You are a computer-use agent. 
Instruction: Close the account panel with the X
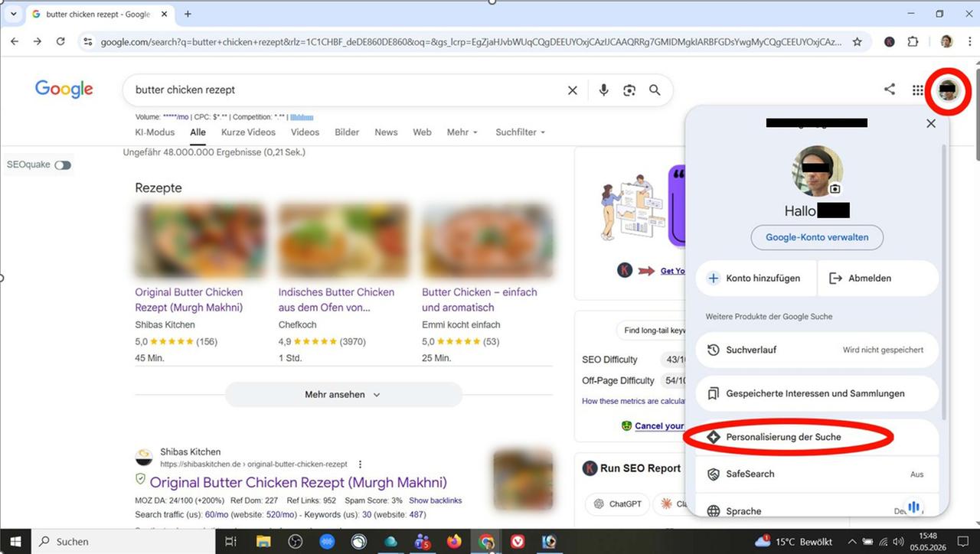(931, 123)
